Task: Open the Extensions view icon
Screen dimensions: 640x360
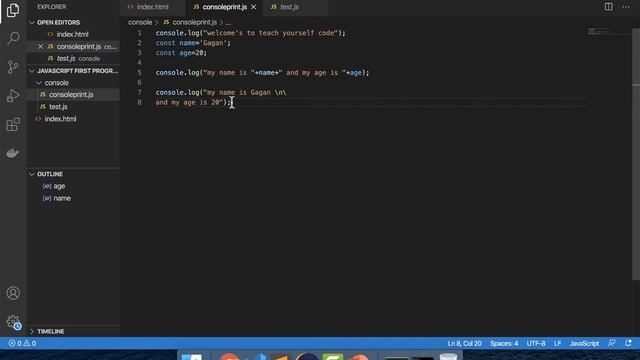Action: [x=13, y=124]
